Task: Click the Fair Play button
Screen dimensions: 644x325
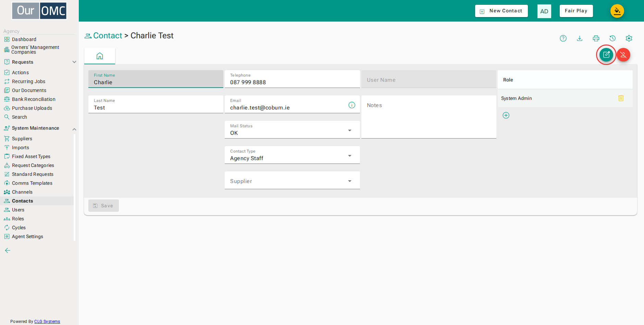Action: 576,11
